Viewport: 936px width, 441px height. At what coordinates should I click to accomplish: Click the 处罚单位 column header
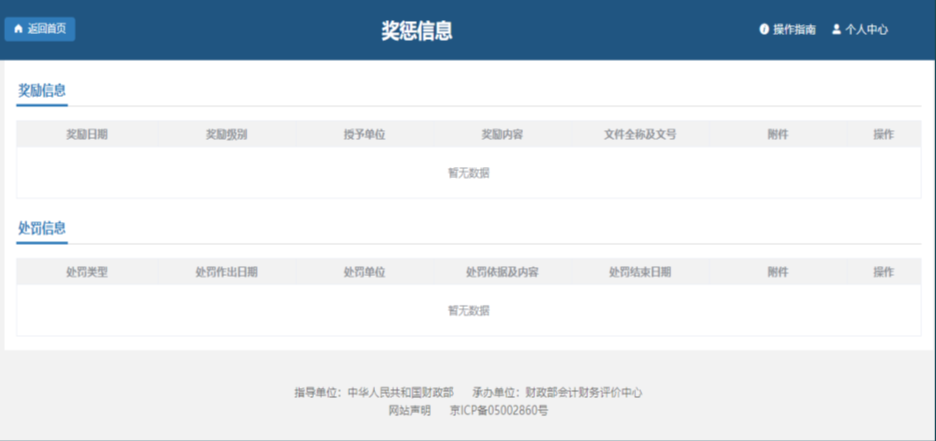pos(364,272)
